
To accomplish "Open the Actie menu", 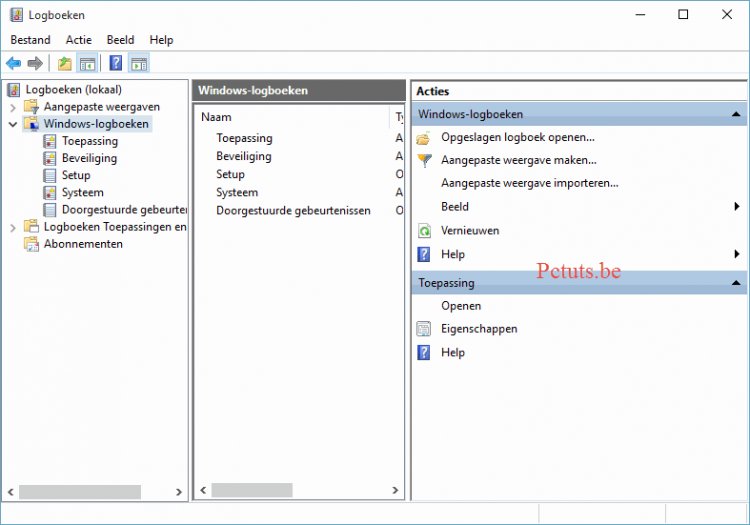I will 78,40.
